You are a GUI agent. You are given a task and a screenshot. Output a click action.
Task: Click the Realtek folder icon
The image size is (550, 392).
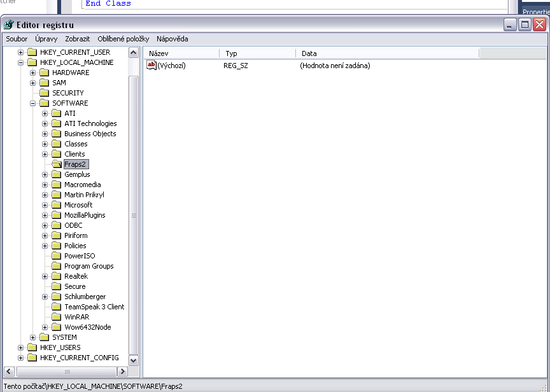pos(57,276)
